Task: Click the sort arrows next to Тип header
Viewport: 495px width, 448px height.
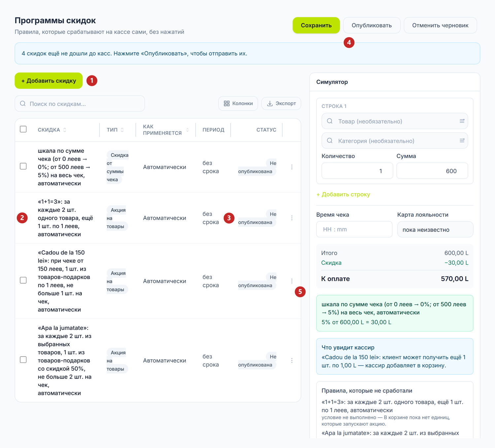Action: coord(122,130)
